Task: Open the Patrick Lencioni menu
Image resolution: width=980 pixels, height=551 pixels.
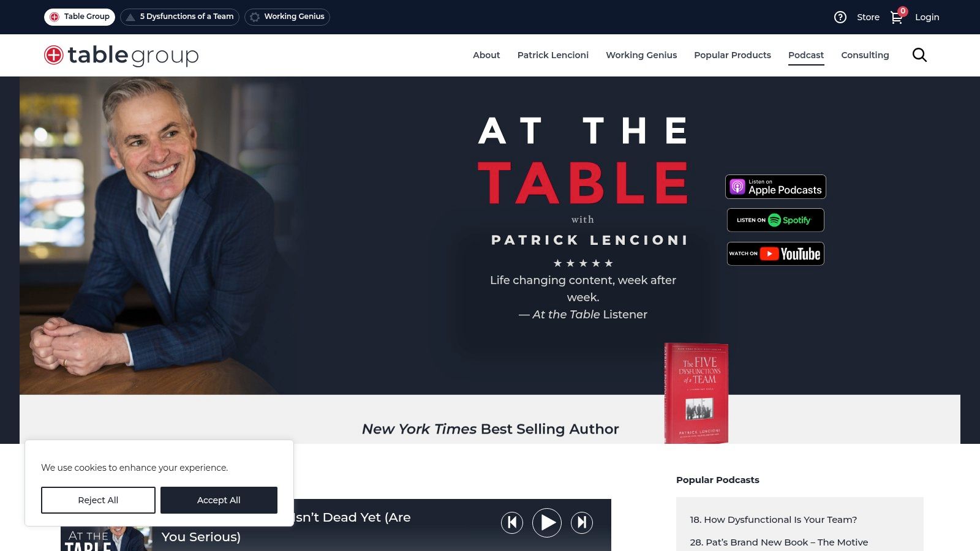Action: pos(553,55)
